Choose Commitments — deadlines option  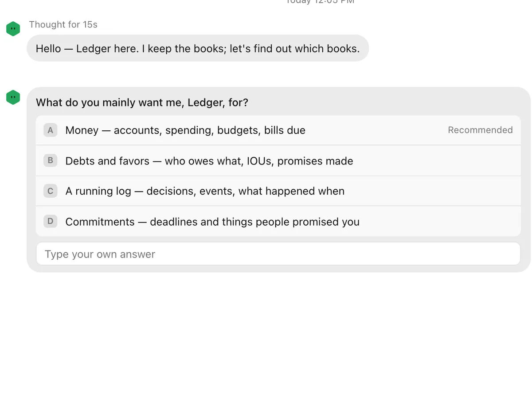278,221
